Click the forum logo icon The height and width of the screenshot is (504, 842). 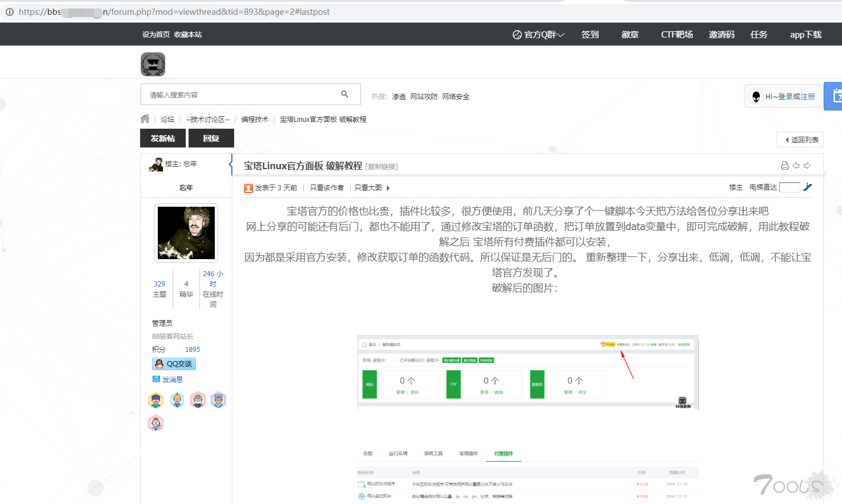(x=153, y=64)
